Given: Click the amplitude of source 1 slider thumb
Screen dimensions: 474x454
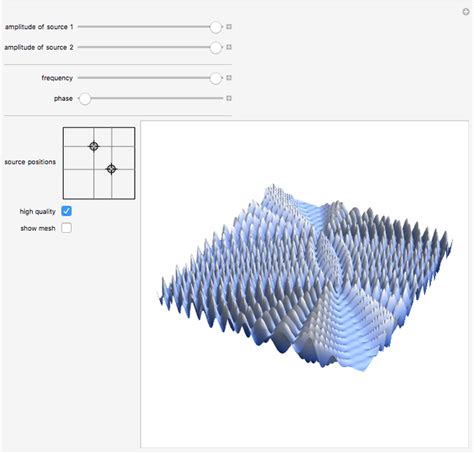Looking at the screenshot, I should tap(216, 27).
